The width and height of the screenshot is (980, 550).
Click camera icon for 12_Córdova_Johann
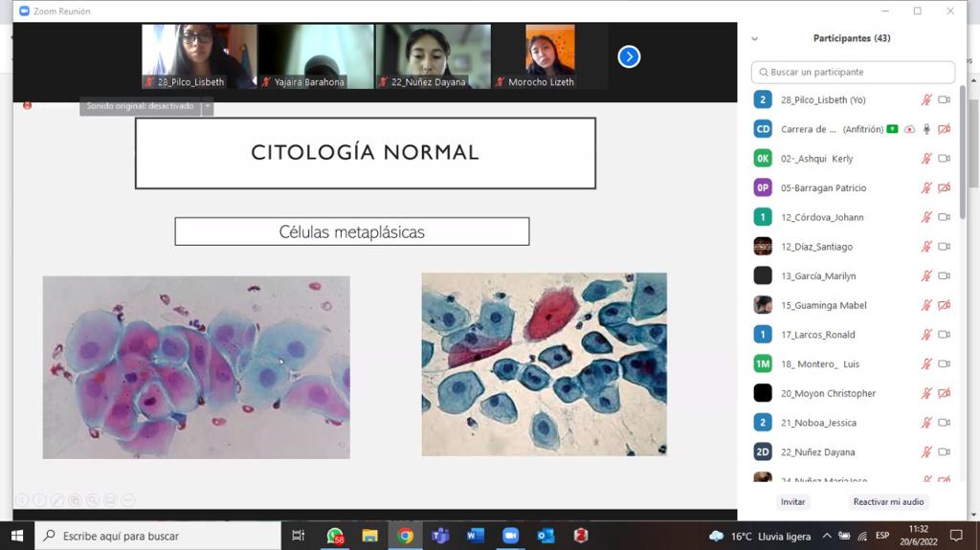point(944,217)
